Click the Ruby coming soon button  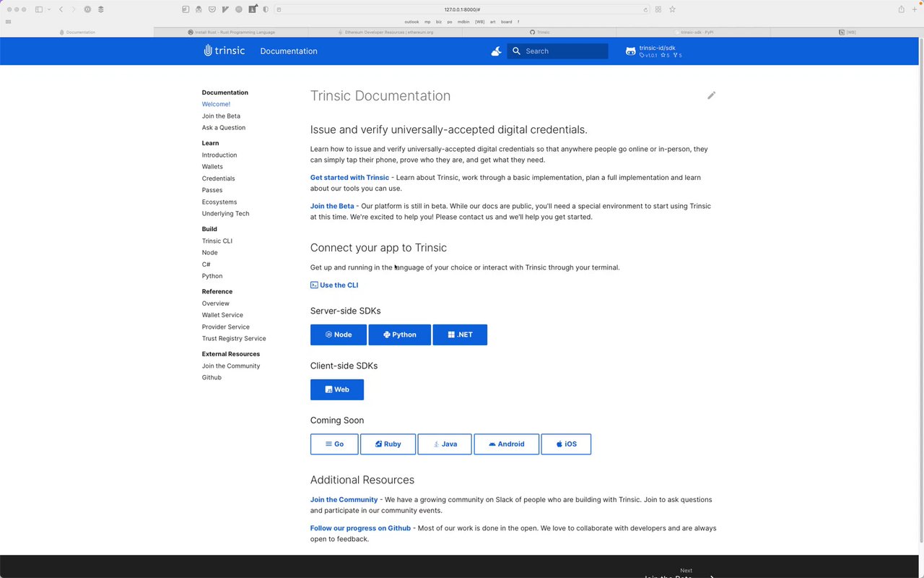click(388, 444)
